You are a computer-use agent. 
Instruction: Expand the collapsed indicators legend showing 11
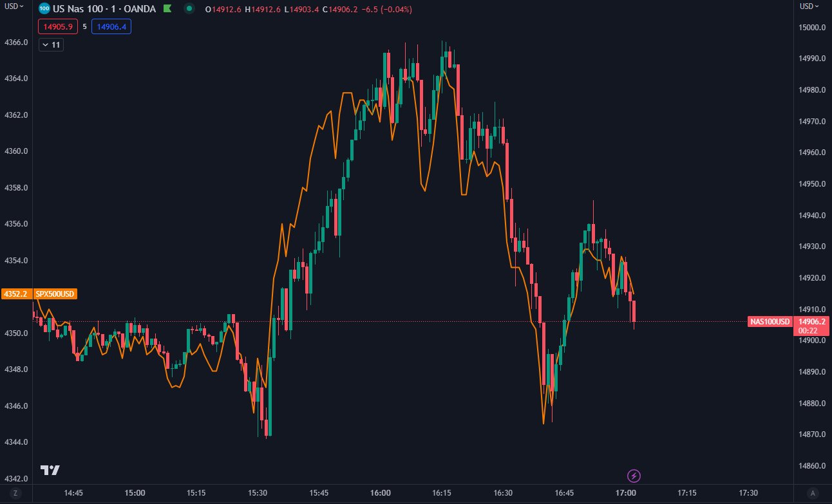(x=51, y=45)
